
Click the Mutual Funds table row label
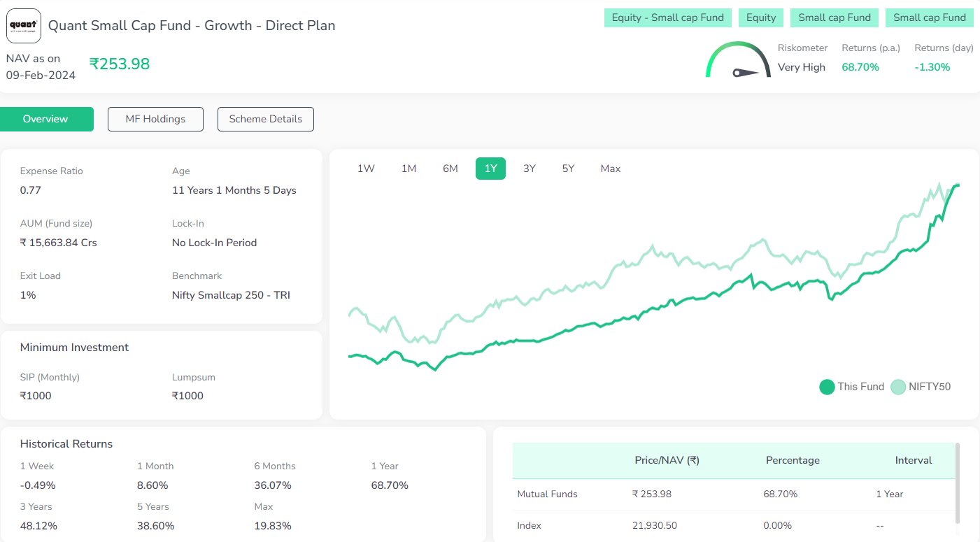(547, 494)
